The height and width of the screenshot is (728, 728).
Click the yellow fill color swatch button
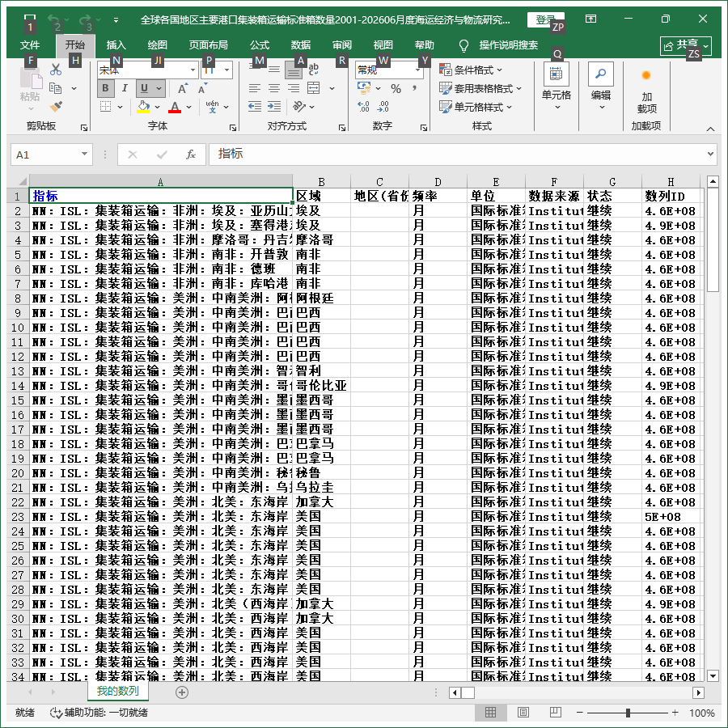click(x=143, y=107)
